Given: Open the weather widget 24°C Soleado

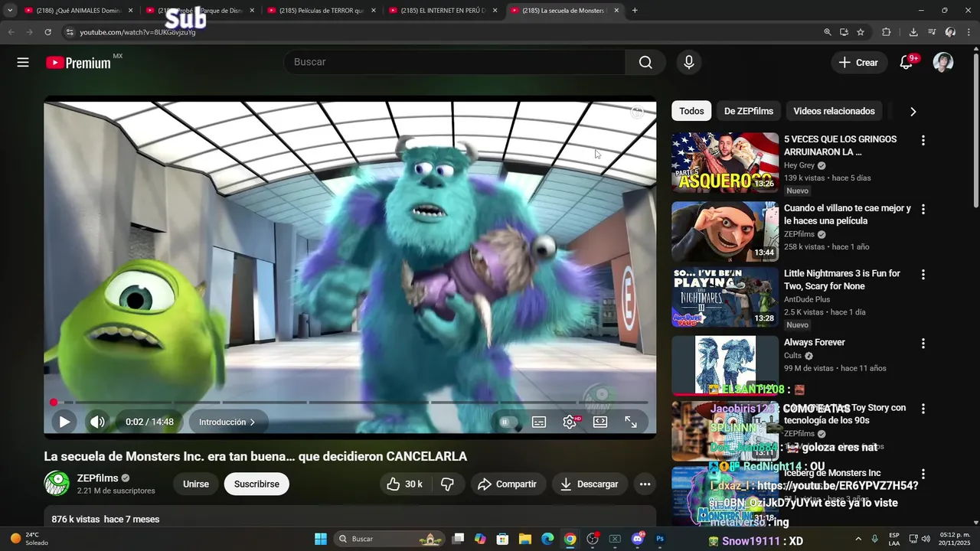Looking at the screenshot, I should coord(29,539).
